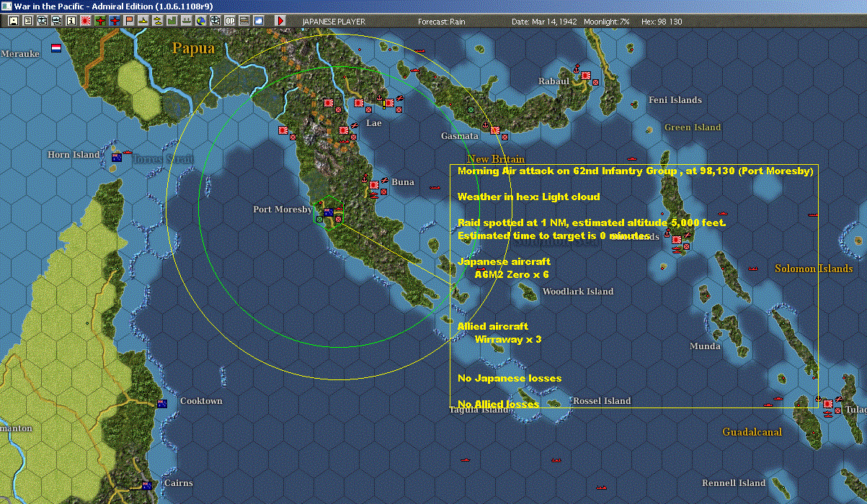
Task: Open the document list toolbar icon
Action: [x=28, y=21]
